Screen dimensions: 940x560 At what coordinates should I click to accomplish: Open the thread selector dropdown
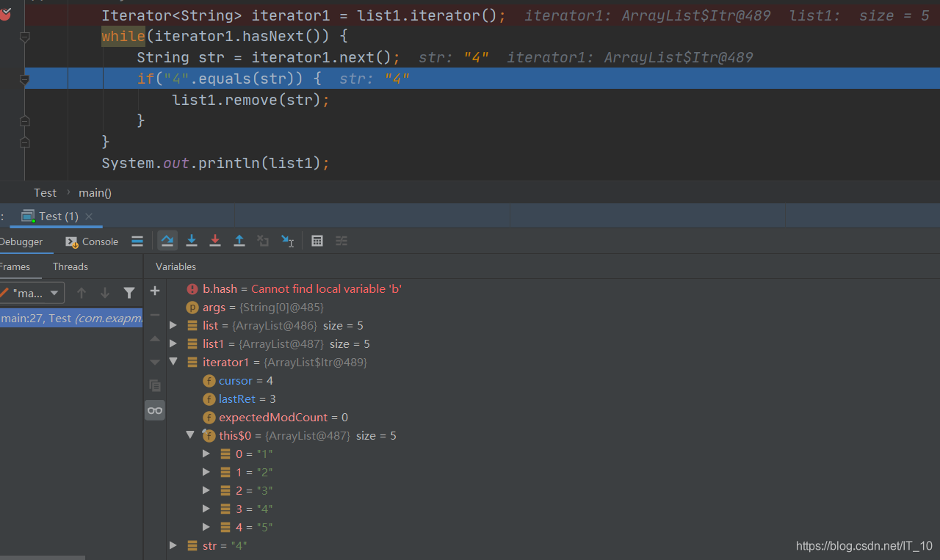32,293
